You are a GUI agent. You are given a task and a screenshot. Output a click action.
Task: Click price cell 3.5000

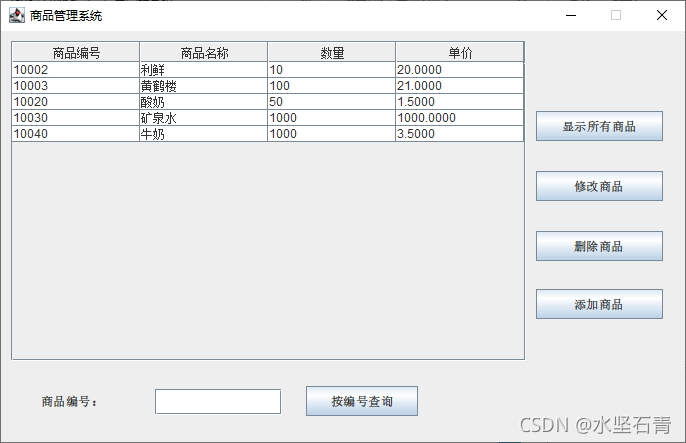click(x=460, y=134)
